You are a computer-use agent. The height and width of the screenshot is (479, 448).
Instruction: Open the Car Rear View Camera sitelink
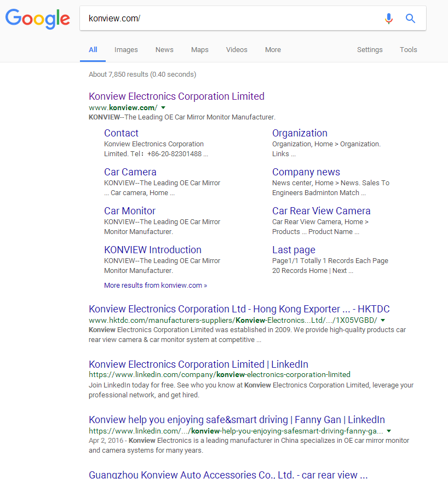click(321, 211)
